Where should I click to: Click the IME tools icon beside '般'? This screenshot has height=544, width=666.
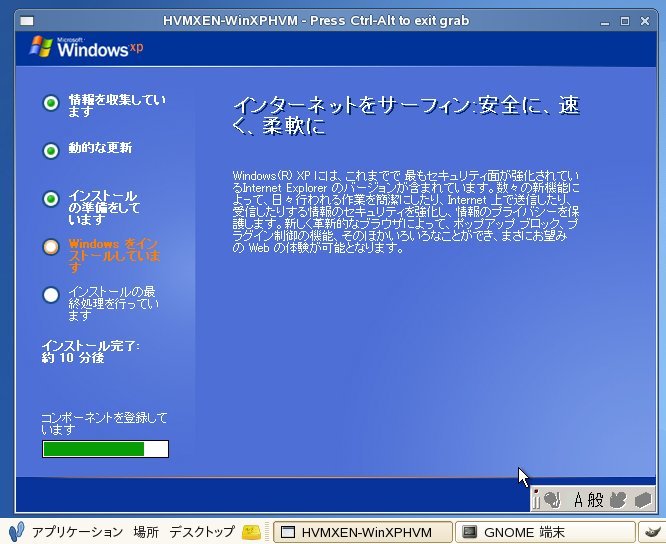[x=618, y=498]
